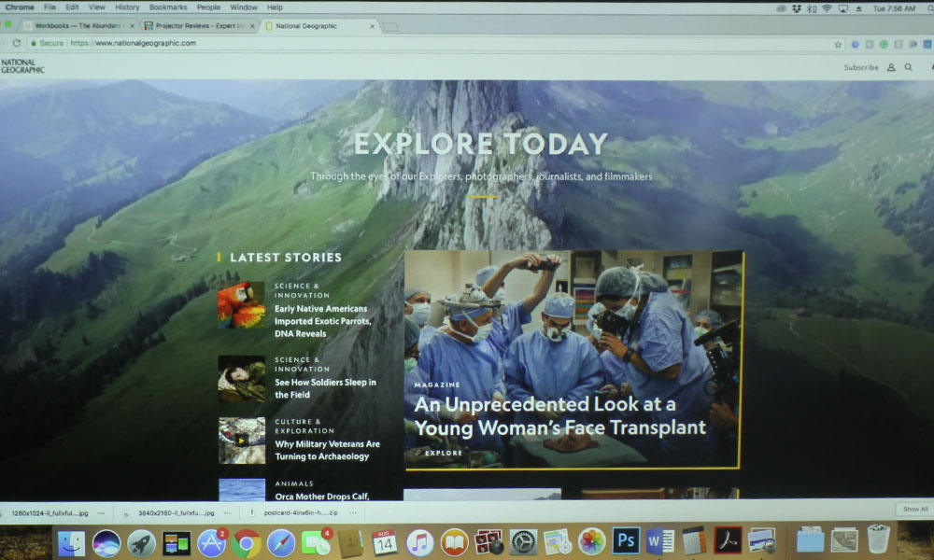Read Early Native Americans parrots story
The height and width of the screenshot is (560, 934).
click(323, 321)
